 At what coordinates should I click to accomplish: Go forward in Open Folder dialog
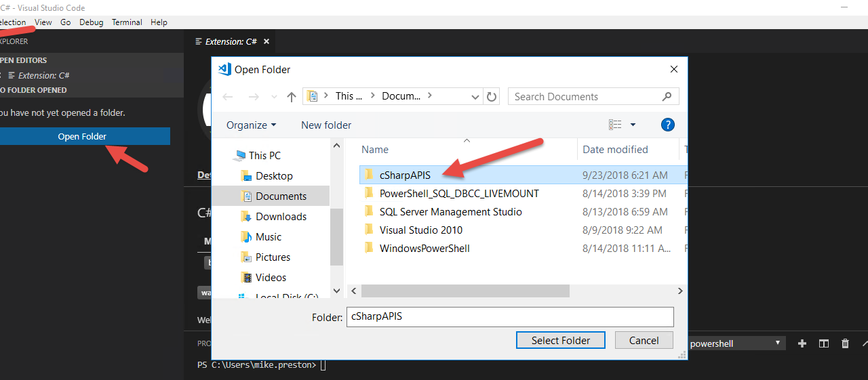click(x=254, y=97)
